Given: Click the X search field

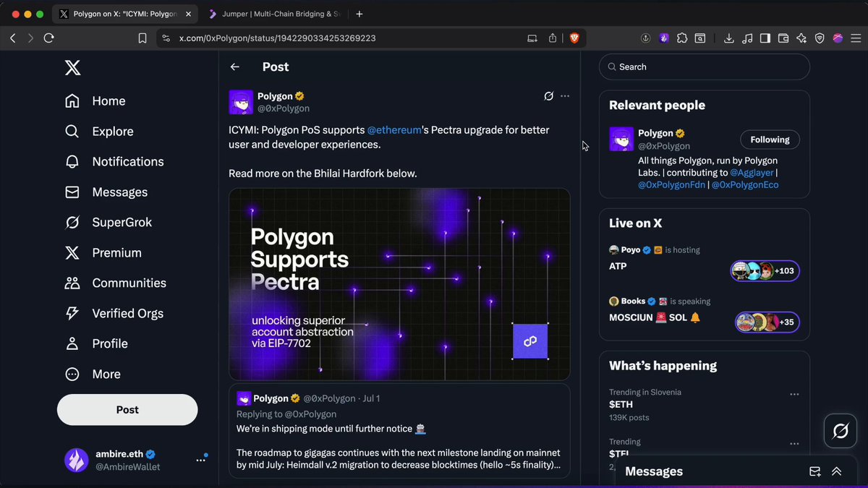Looking at the screenshot, I should 704,67.
